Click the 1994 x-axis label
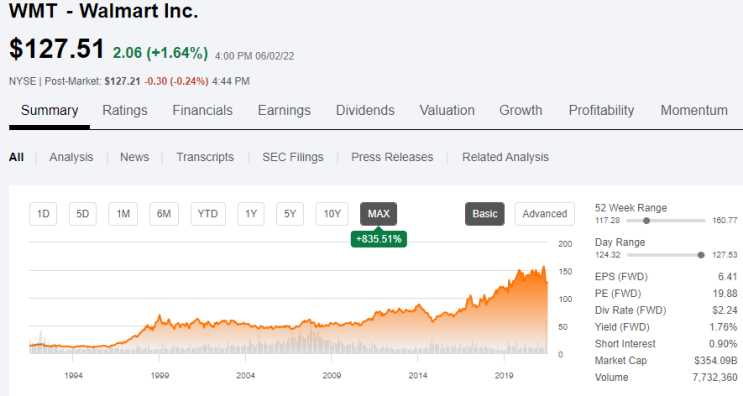Image resolution: width=743 pixels, height=396 pixels. pyautogui.click(x=73, y=376)
